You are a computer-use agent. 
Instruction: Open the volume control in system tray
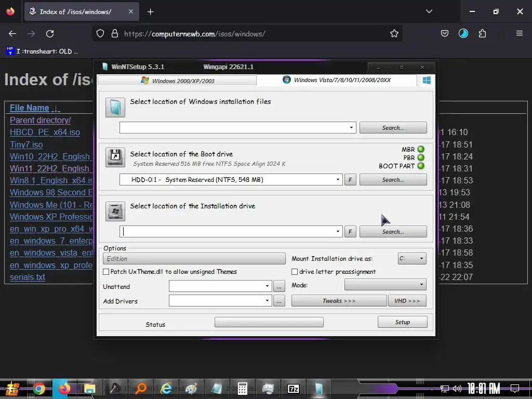[457, 389]
